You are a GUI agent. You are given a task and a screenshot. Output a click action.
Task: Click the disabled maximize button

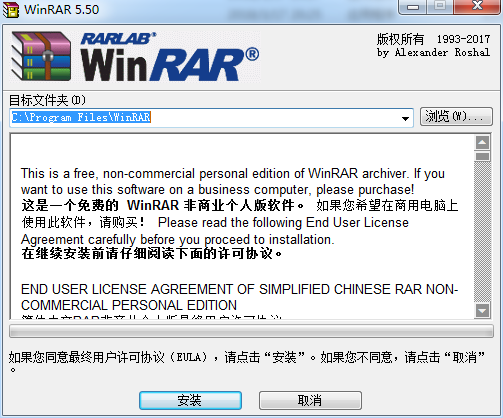tap(440, 6)
